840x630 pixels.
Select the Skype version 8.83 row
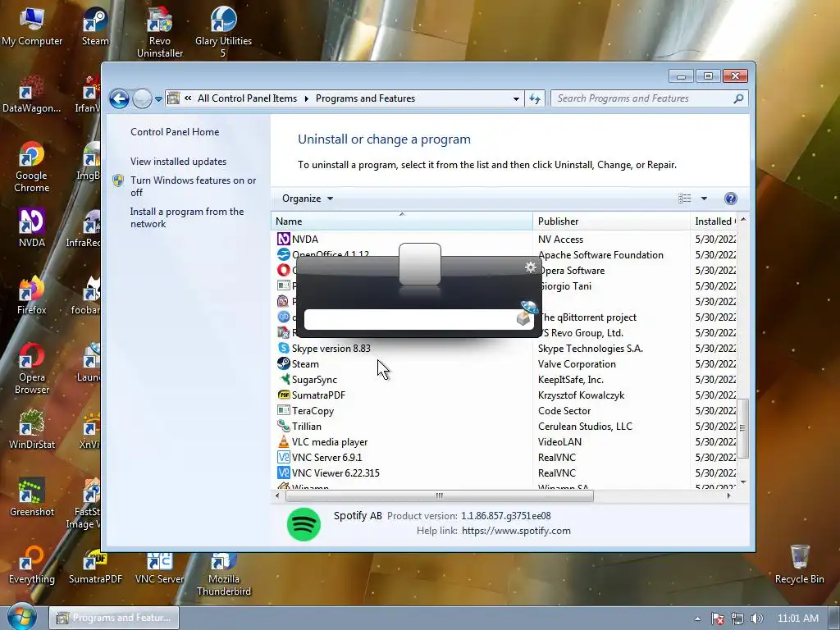tap(504, 348)
